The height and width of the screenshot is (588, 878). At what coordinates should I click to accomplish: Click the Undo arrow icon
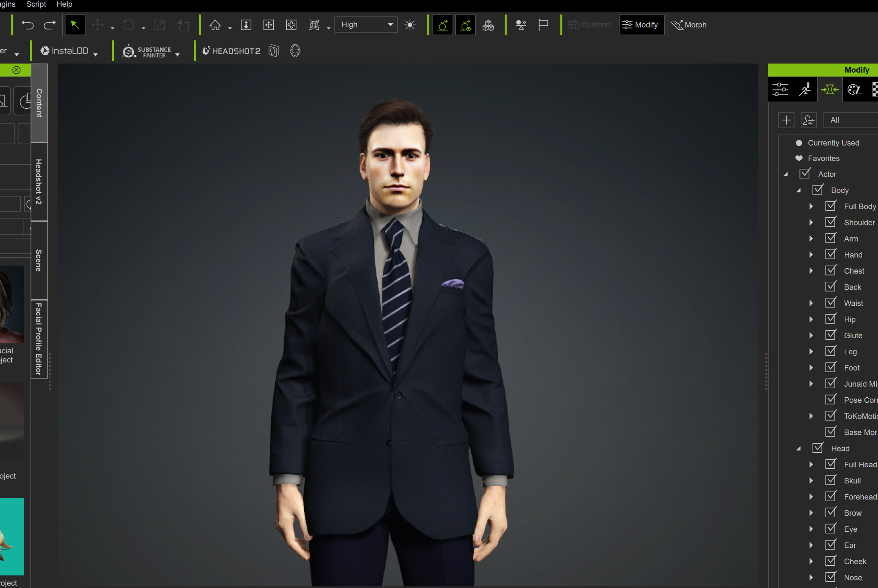pos(27,25)
